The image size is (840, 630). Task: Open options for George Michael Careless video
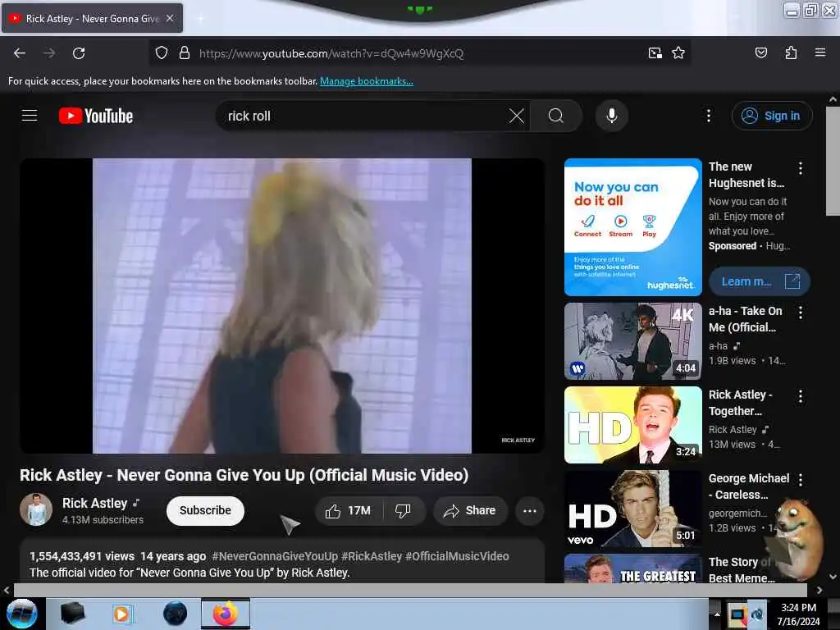[801, 479]
